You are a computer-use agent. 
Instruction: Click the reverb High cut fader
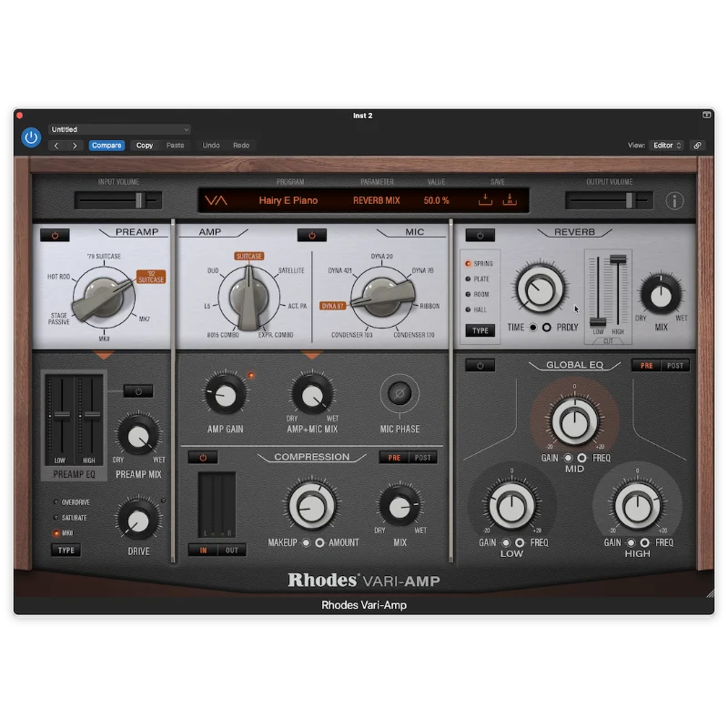[618, 259]
